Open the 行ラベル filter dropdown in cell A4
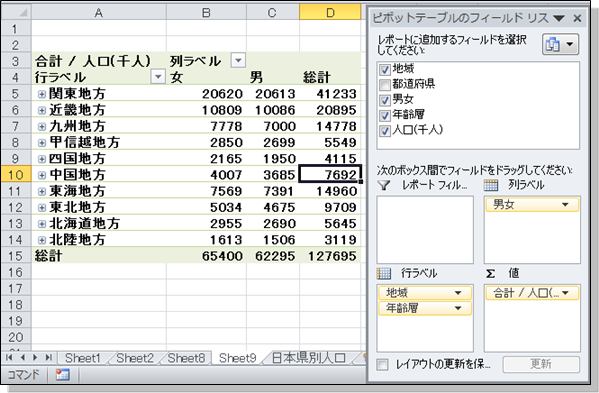Screen dimensions: 599x393 (158, 77)
